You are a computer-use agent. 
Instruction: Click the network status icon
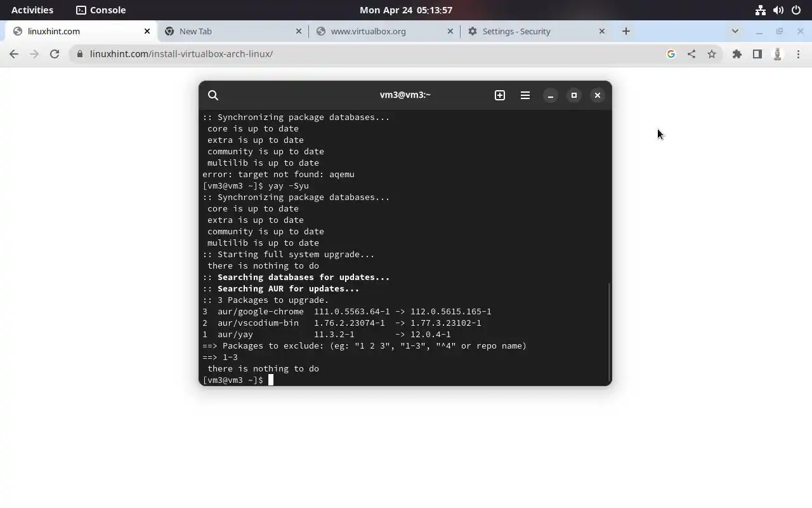tap(761, 10)
